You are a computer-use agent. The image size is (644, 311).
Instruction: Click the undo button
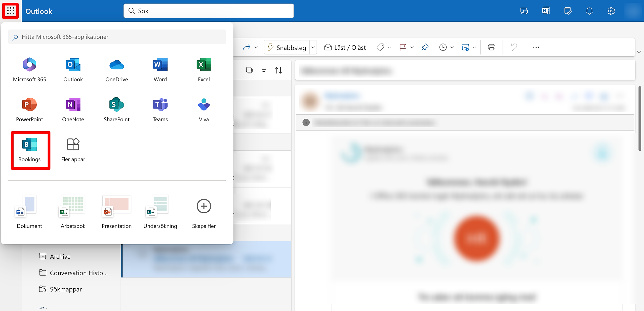click(514, 47)
